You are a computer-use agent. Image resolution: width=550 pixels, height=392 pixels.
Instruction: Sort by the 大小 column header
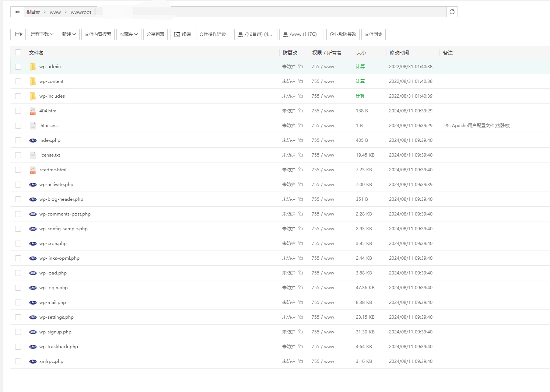(x=361, y=53)
